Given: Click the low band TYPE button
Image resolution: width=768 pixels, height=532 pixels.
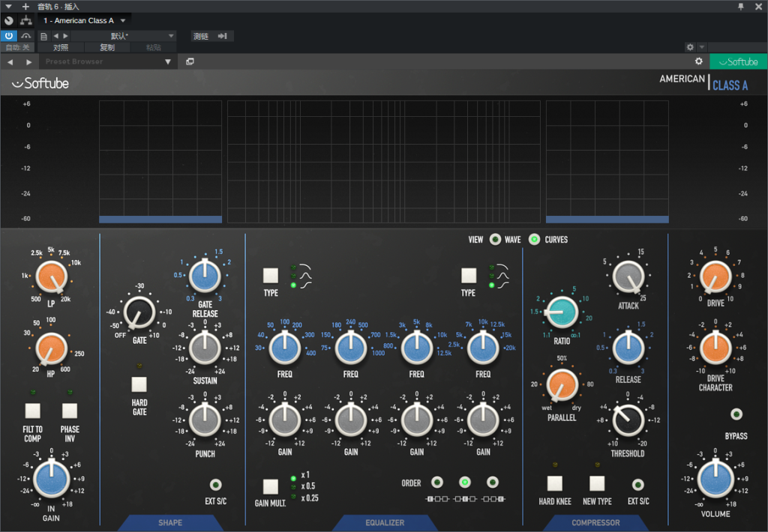Looking at the screenshot, I should pos(270,276).
